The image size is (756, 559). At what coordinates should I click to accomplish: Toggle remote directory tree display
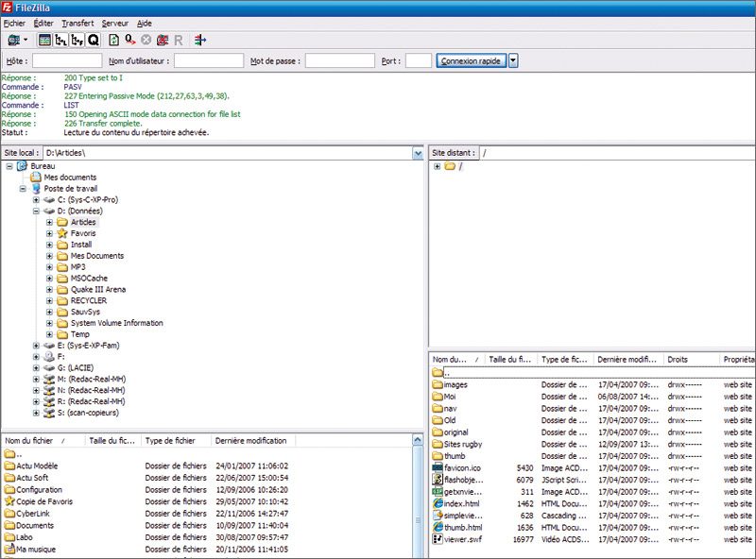point(77,40)
